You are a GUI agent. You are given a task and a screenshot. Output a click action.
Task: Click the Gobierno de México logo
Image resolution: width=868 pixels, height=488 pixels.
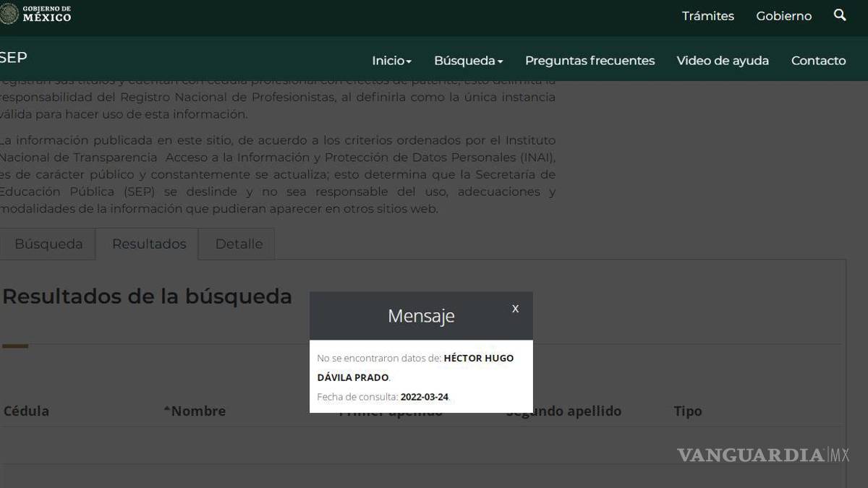[36, 14]
